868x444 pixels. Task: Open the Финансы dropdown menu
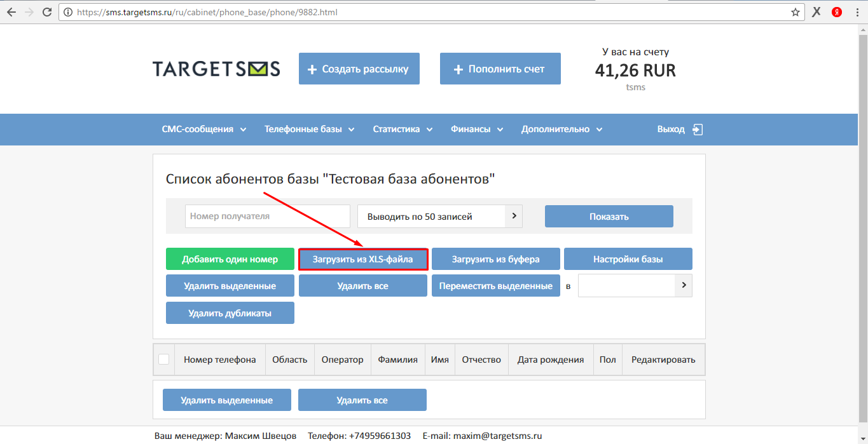coord(477,129)
